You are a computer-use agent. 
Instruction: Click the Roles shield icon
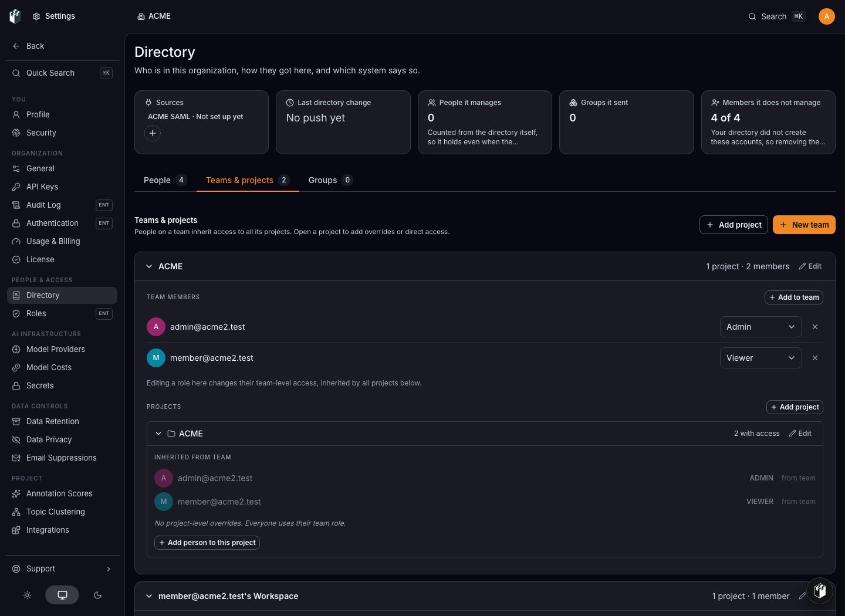pyautogui.click(x=16, y=313)
